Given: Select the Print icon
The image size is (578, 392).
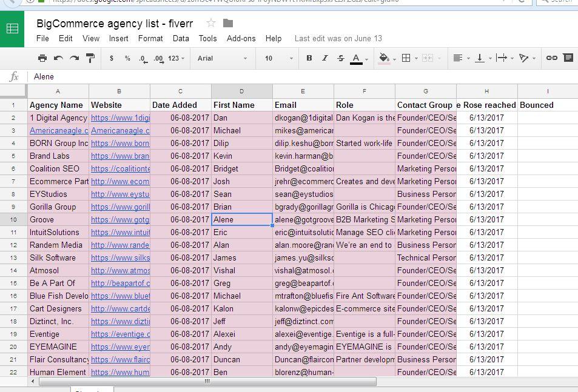Looking at the screenshot, I should 42,58.
